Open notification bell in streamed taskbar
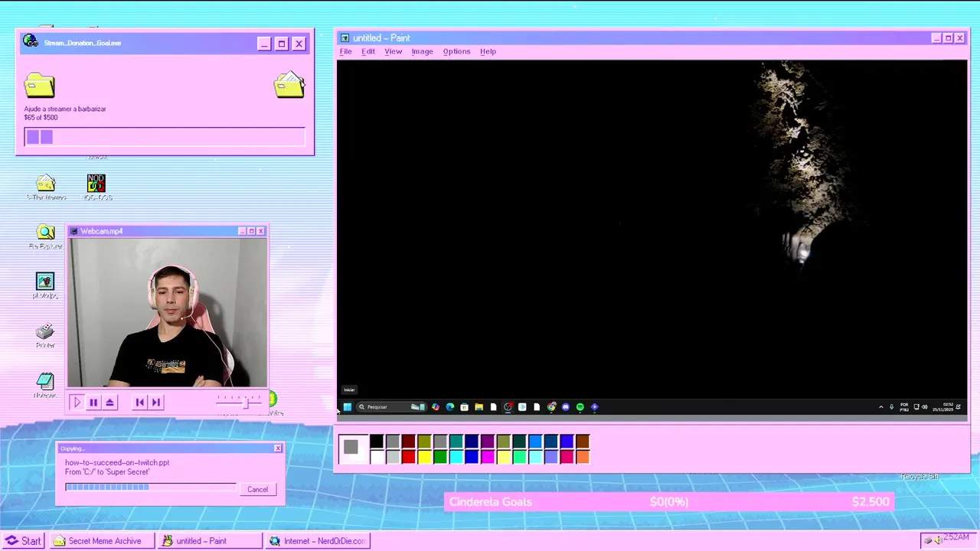Image resolution: width=980 pixels, height=551 pixels. 959,407
